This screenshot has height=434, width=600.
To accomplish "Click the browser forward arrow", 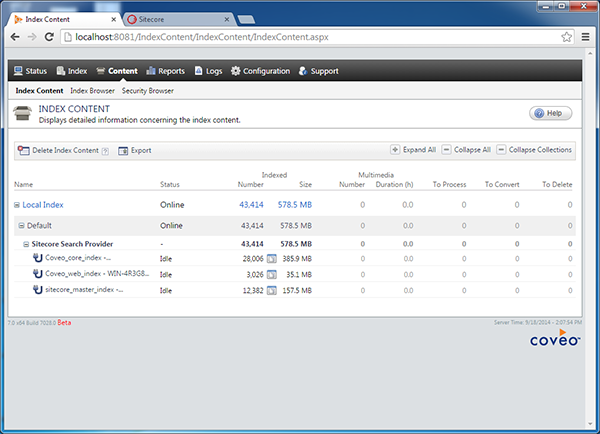I will [32, 37].
